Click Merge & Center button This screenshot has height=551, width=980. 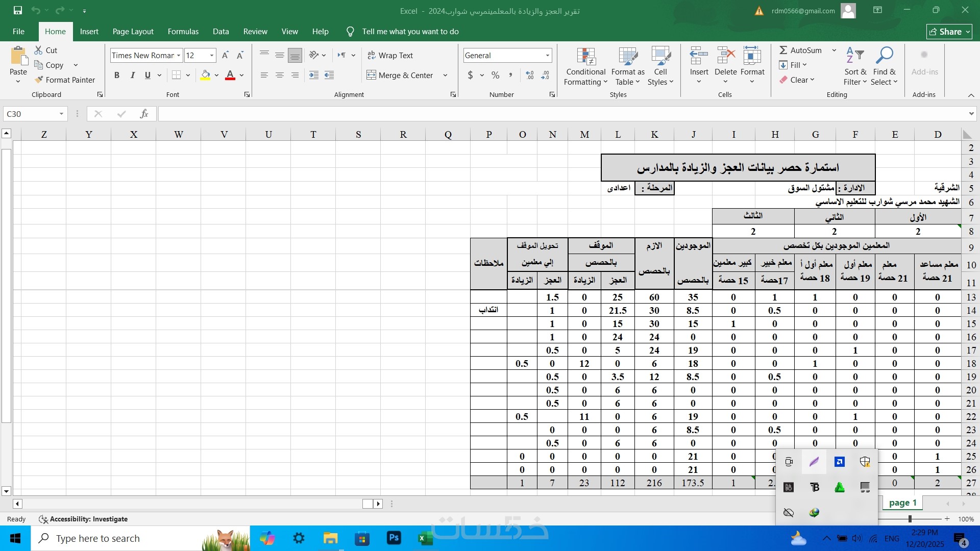pyautogui.click(x=400, y=75)
